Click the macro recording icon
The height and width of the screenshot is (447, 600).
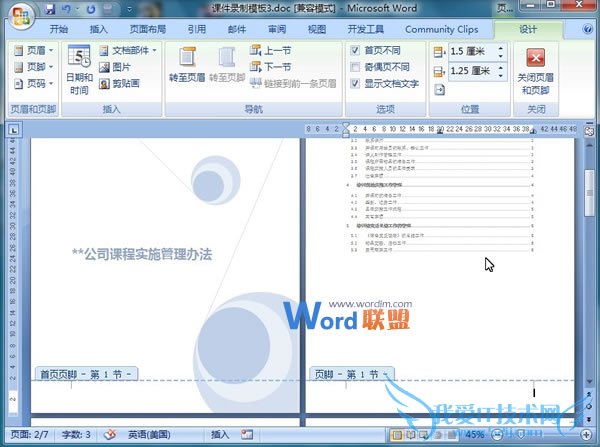(247, 435)
